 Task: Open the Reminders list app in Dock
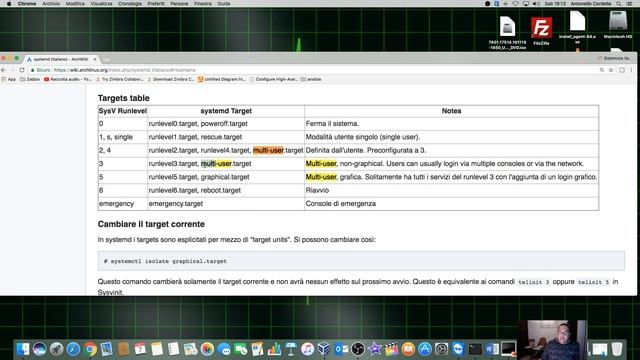tap(173, 349)
